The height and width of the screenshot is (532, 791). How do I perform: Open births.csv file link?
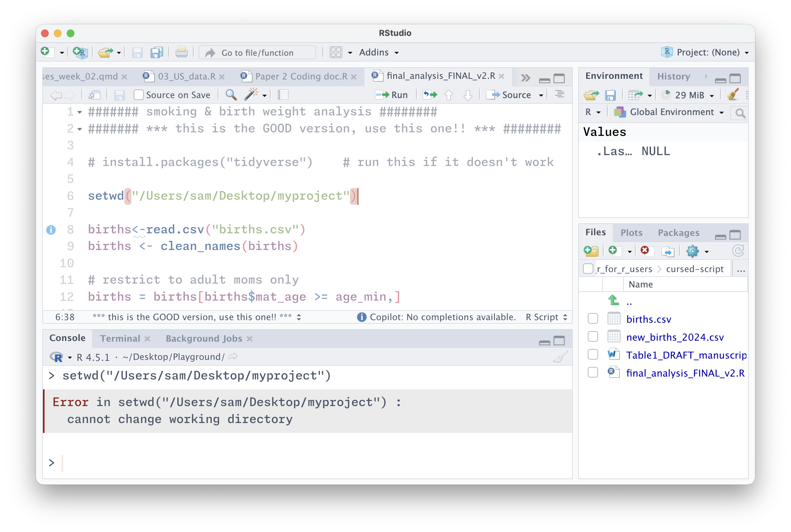pos(648,319)
